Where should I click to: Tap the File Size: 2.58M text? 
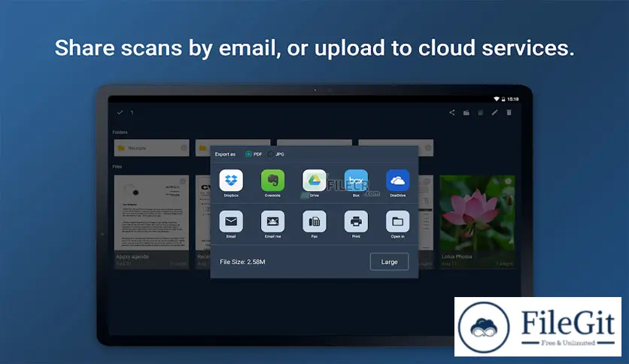coord(242,262)
